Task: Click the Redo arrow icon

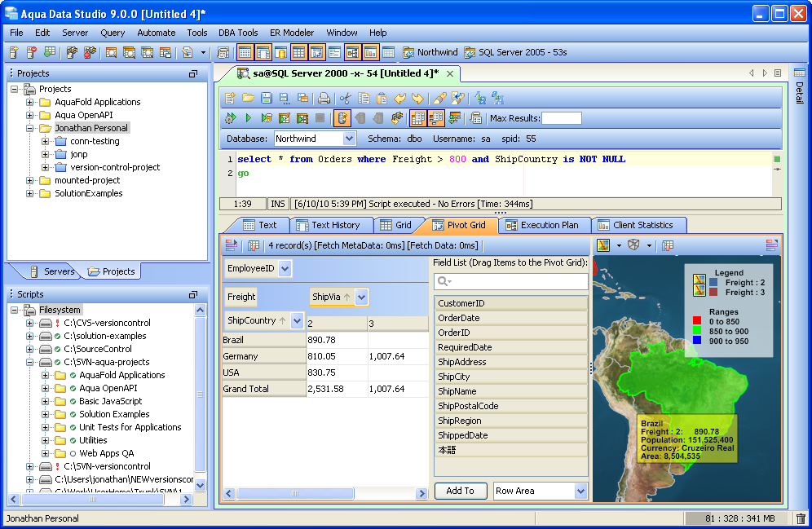Action: [417, 98]
